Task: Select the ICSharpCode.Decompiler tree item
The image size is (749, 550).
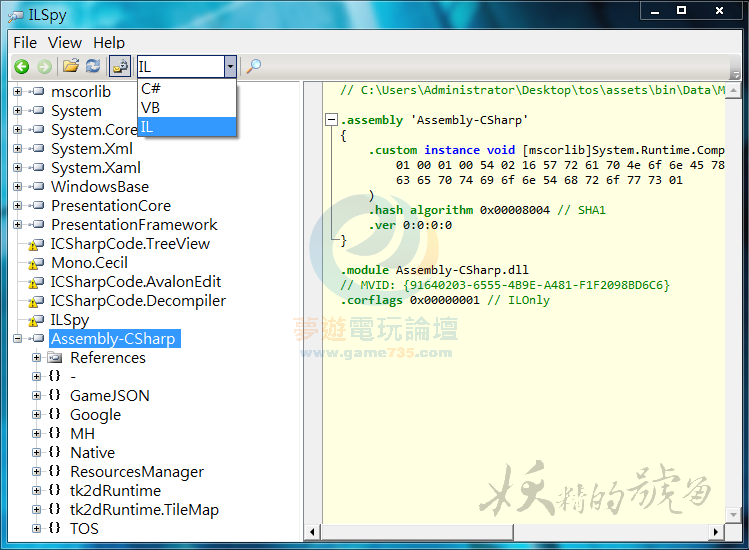Action: [138, 301]
